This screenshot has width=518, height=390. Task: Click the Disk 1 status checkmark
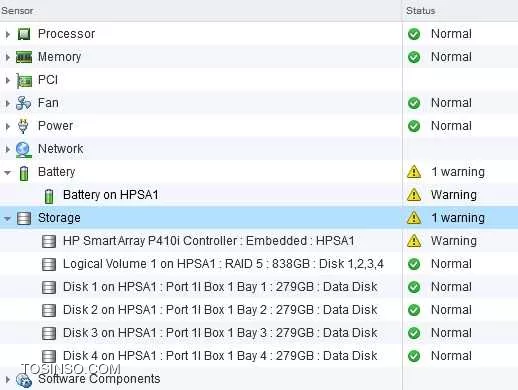(x=414, y=287)
